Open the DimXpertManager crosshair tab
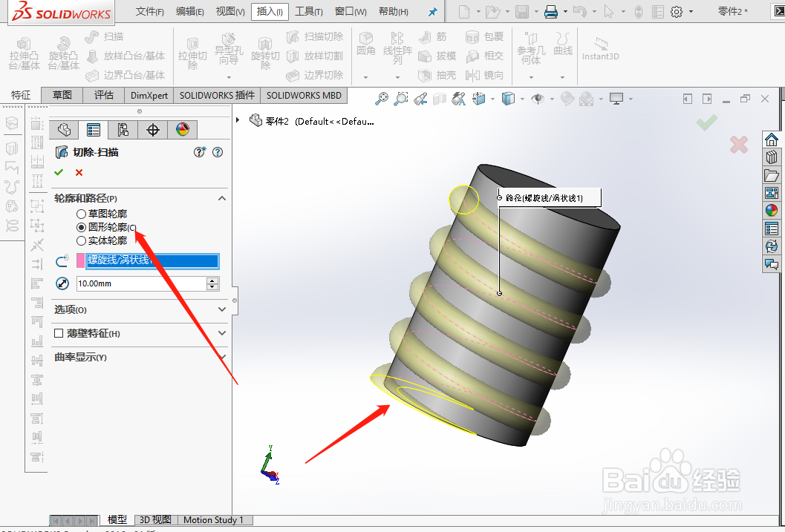The height and width of the screenshot is (532, 785). click(153, 130)
